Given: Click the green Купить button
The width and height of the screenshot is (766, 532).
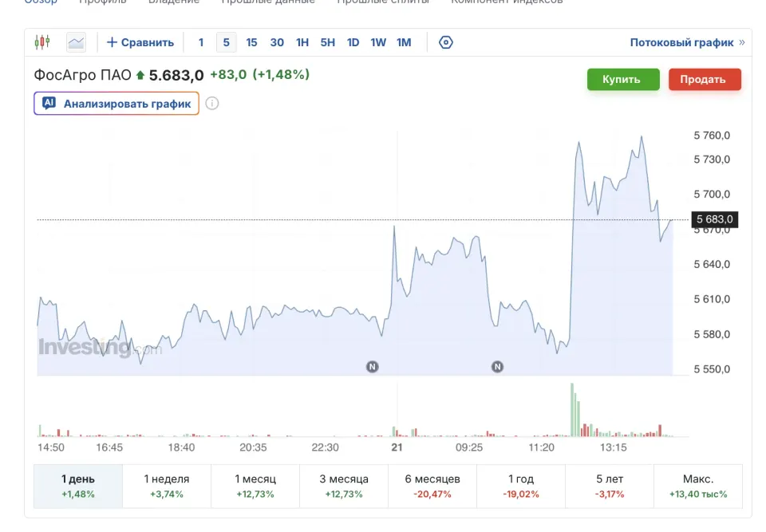Looking at the screenshot, I should pos(623,79).
